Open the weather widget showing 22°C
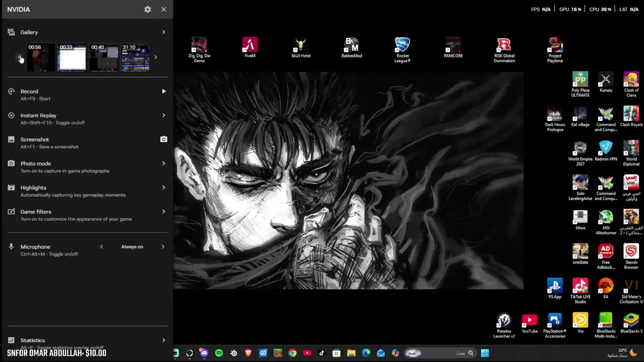 click(623, 353)
